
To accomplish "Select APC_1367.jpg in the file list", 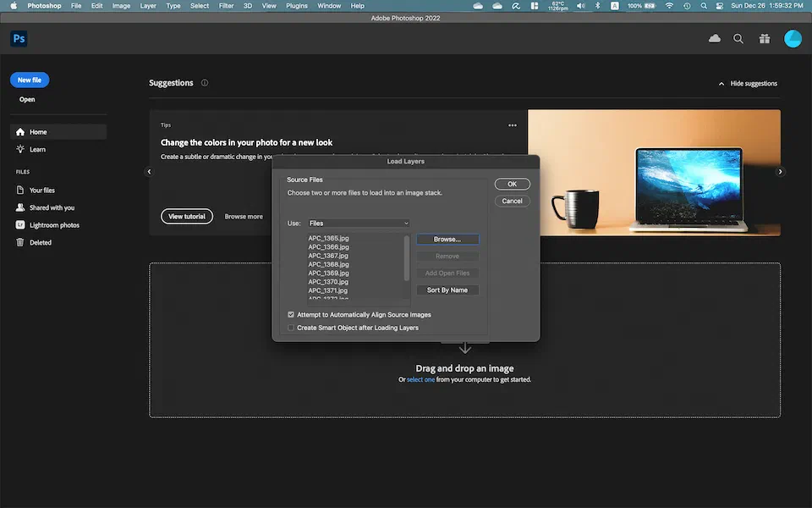I will pyautogui.click(x=328, y=256).
